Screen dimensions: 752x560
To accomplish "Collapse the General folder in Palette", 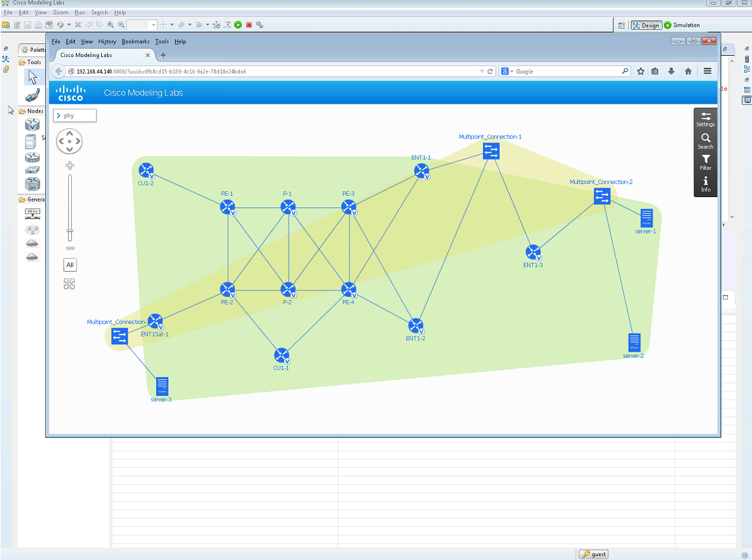I will pyautogui.click(x=31, y=200).
